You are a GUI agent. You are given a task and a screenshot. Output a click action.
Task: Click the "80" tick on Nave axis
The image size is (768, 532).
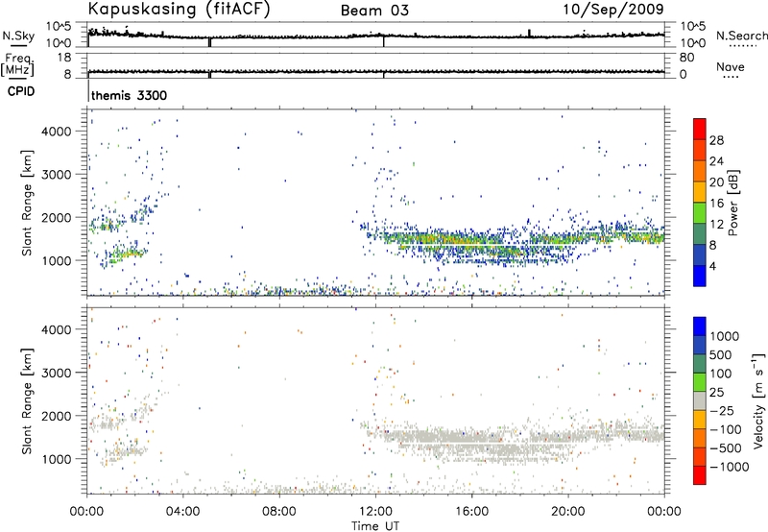coord(686,58)
